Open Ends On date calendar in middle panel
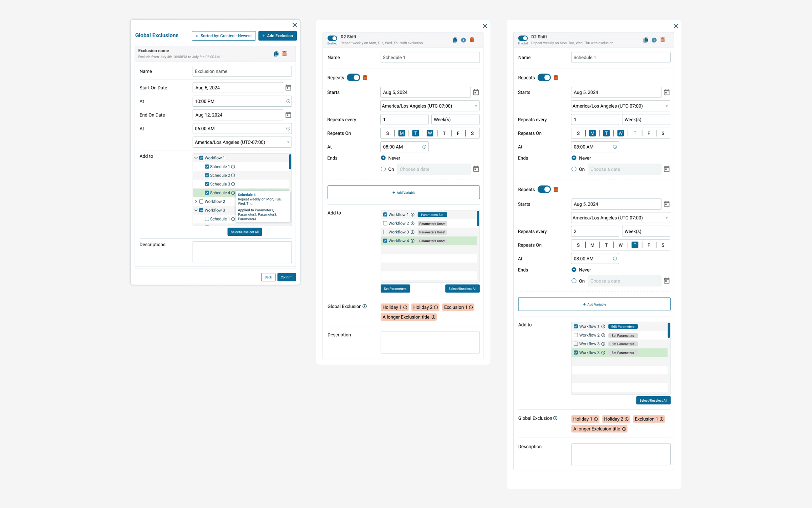Viewport: 812px width, 508px height. pos(476,169)
